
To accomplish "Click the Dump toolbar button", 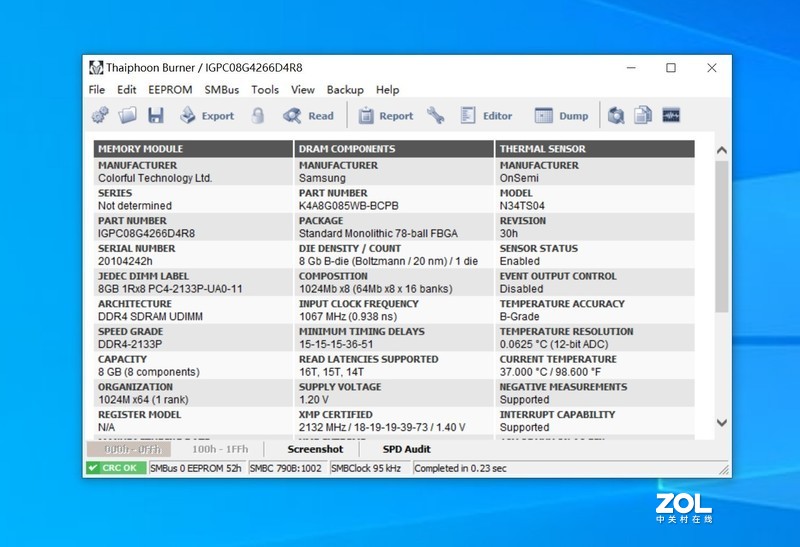I will click(x=561, y=115).
